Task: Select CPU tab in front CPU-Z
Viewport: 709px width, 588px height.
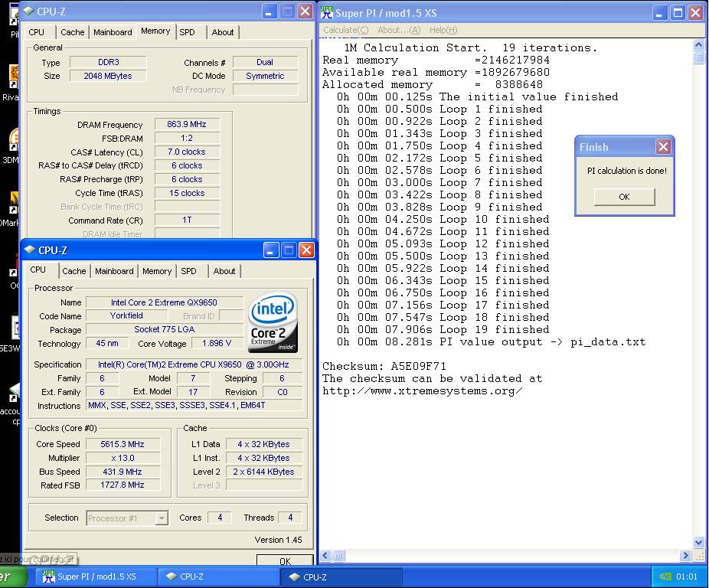Action: (x=38, y=269)
